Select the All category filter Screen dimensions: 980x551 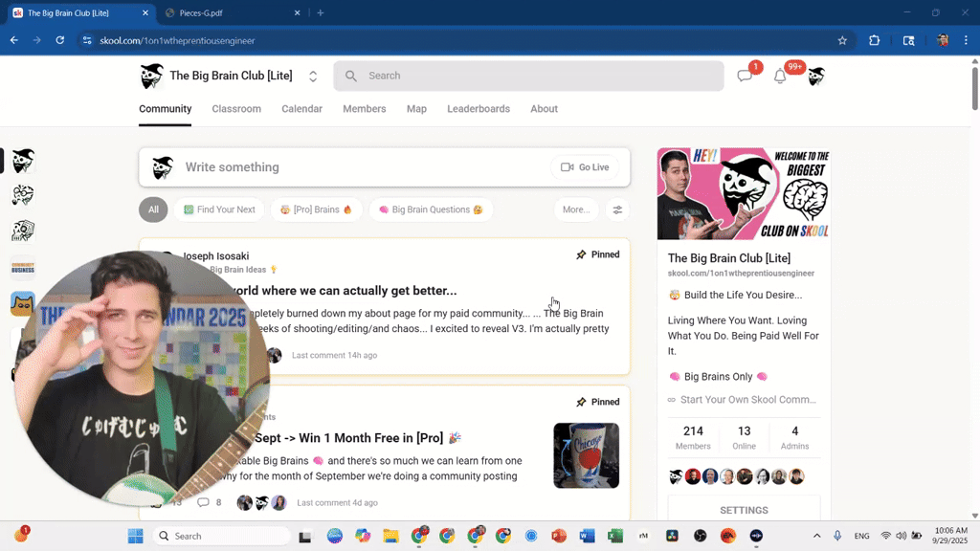coord(153,209)
